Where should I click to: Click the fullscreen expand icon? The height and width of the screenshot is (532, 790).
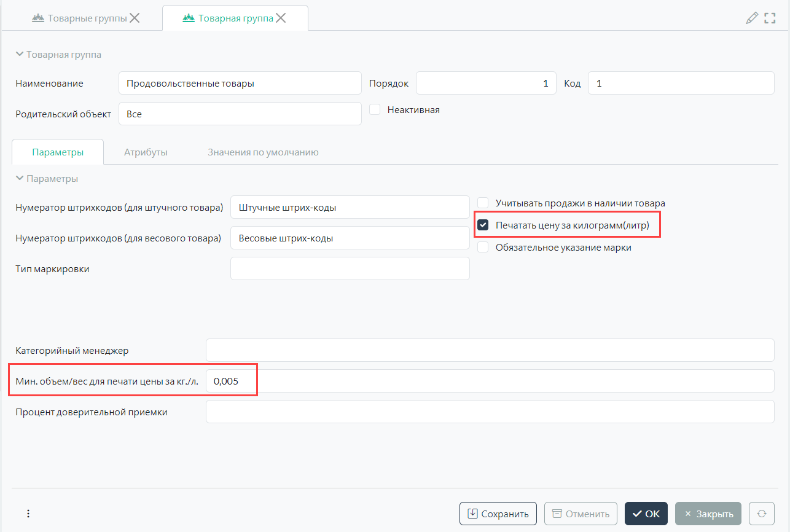coord(770,18)
